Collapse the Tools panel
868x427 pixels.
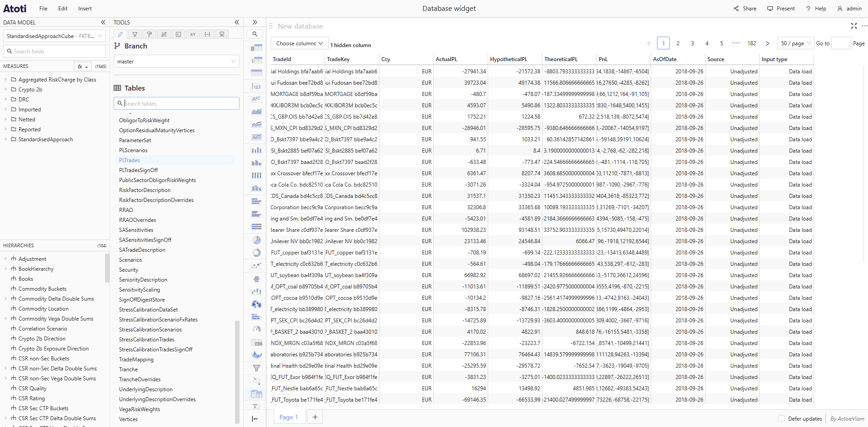click(x=237, y=22)
